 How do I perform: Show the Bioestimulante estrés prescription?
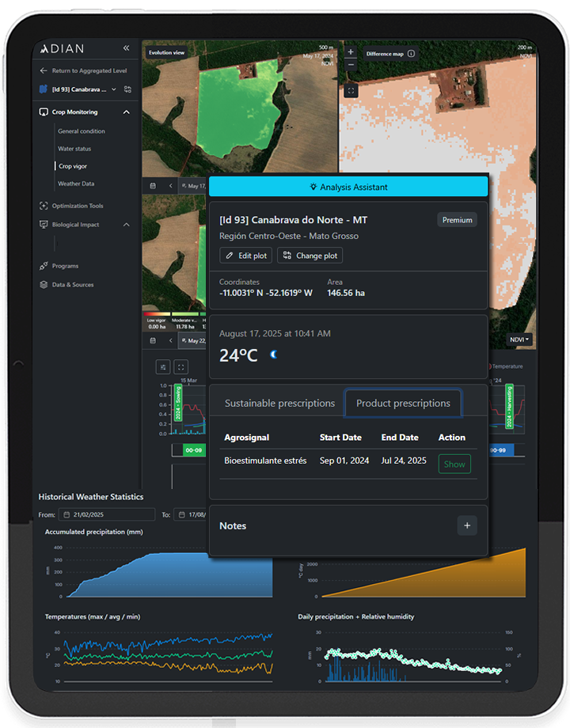(454, 464)
